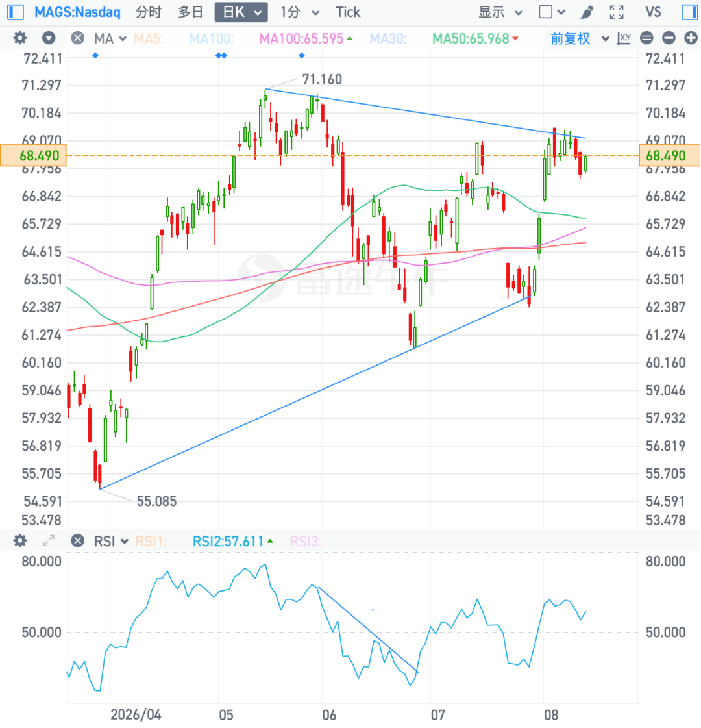Screen dimensions: 701x728
Task: Click the 68.490 price tag on left axis
Action: point(33,155)
